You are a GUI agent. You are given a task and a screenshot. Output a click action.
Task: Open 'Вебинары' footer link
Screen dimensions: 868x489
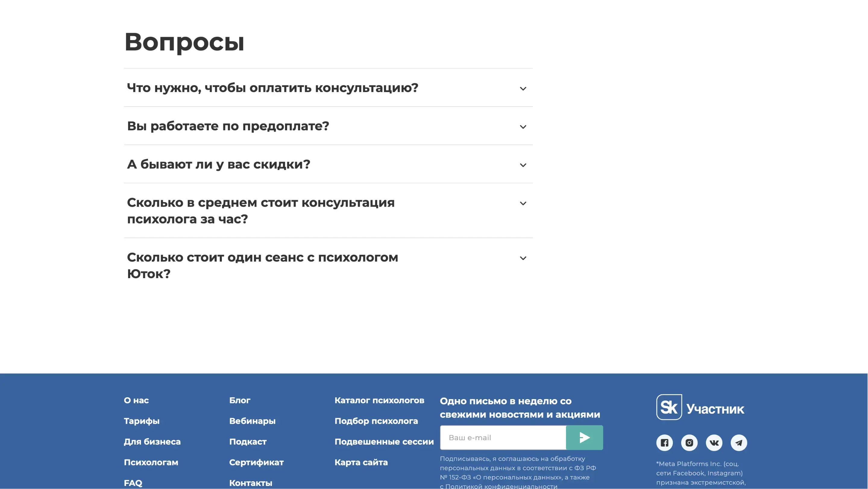pyautogui.click(x=252, y=421)
